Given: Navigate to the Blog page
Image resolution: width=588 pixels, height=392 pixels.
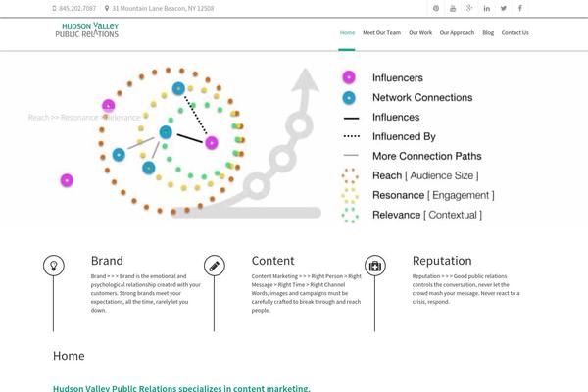Looking at the screenshot, I should coord(488,33).
